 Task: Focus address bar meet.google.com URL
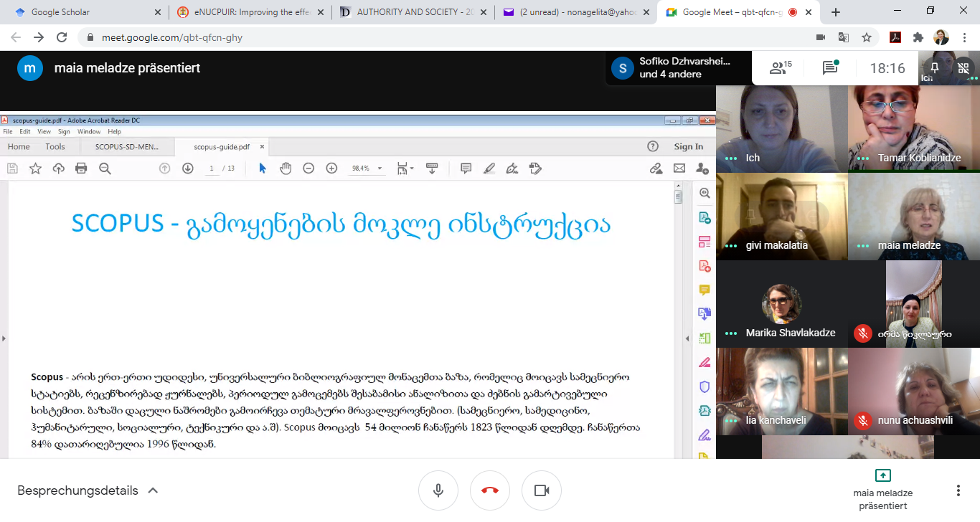(x=172, y=37)
